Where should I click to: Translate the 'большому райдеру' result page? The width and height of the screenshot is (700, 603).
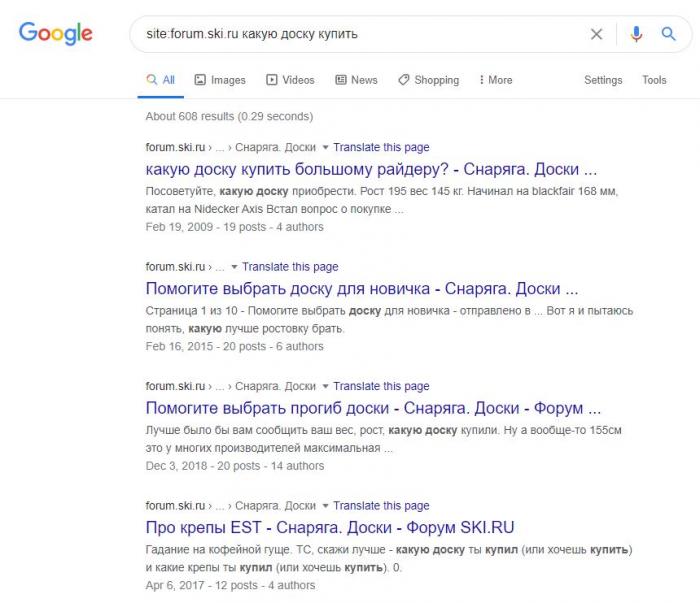pos(381,147)
